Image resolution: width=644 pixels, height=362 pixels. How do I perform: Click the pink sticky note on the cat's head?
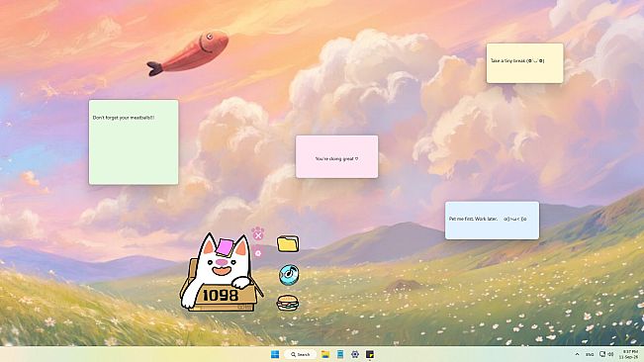[x=226, y=247]
